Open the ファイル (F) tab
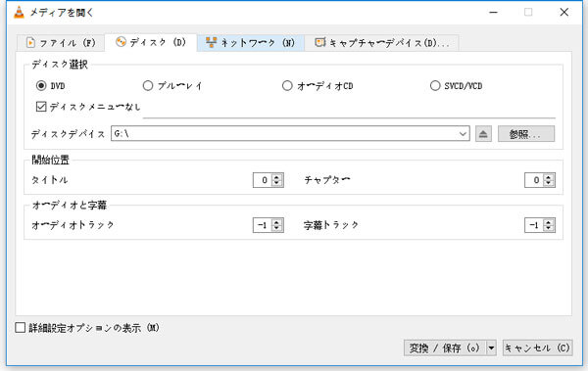The height and width of the screenshot is (371, 588). [x=61, y=43]
